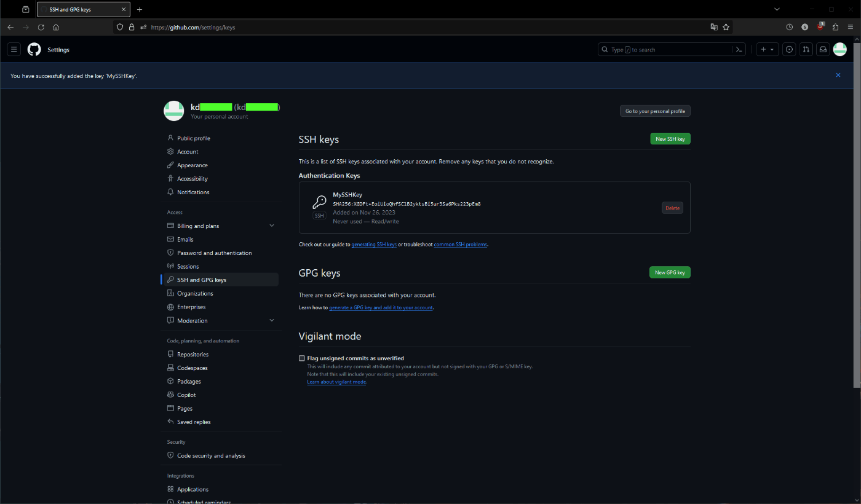Delete the MySSHKey key

point(672,208)
